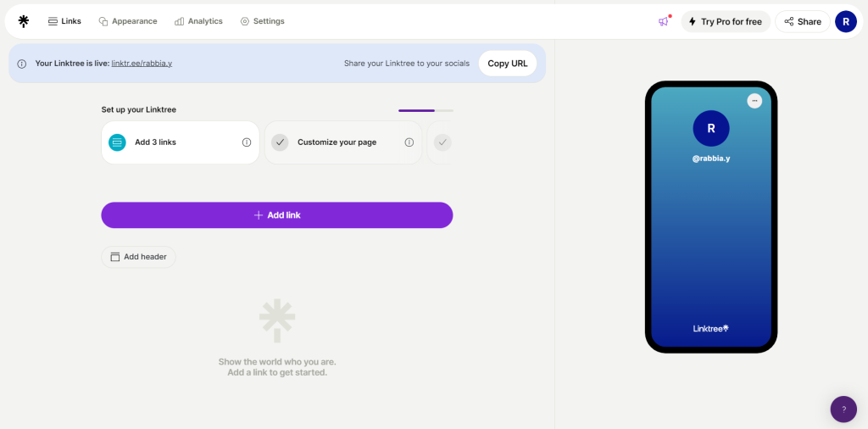Click the Share button
Image resolution: width=868 pixels, height=429 pixels.
pos(803,21)
